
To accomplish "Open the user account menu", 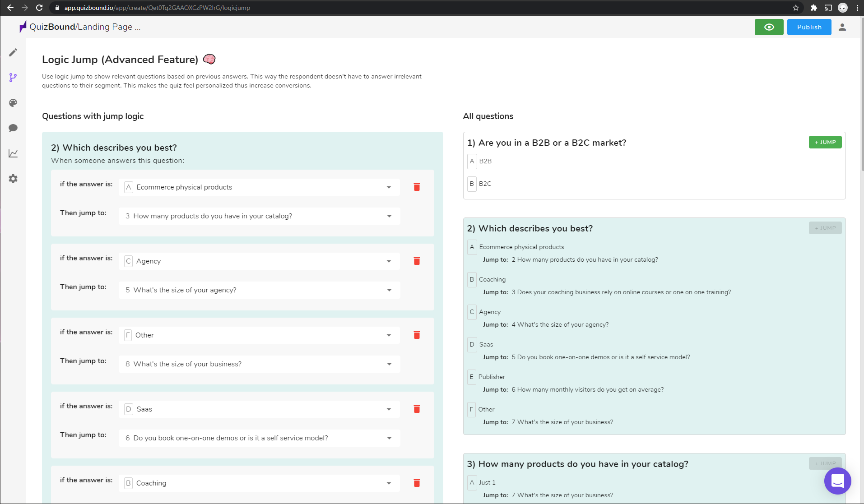I will pyautogui.click(x=842, y=27).
